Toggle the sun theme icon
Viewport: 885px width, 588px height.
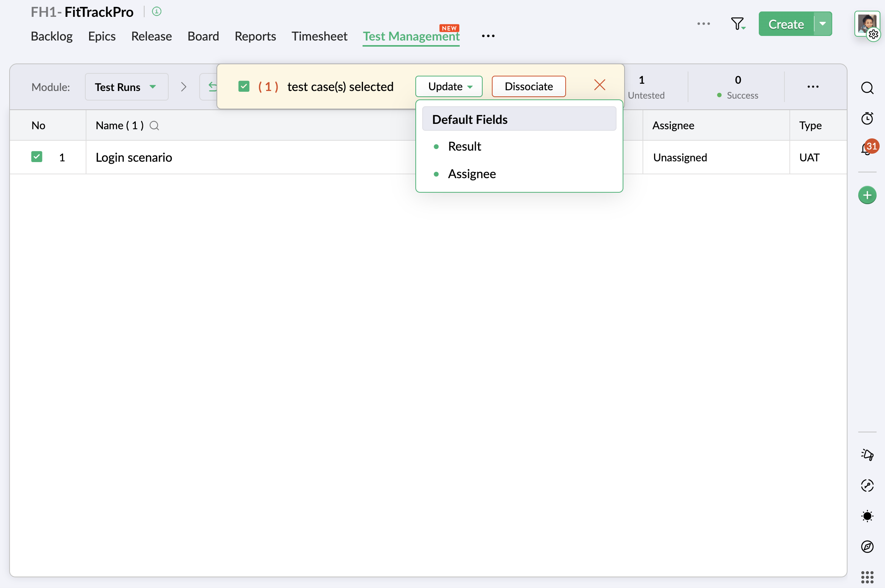coord(867,516)
